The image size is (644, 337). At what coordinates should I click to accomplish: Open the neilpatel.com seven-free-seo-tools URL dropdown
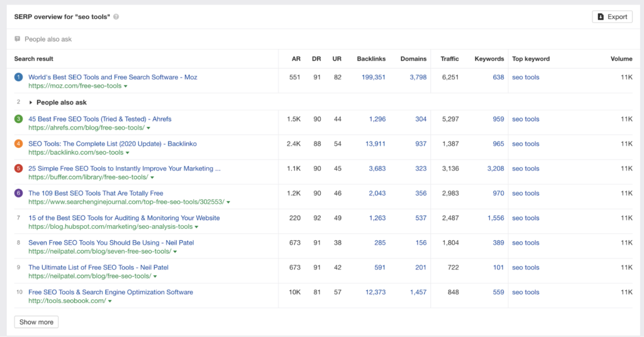tap(175, 251)
